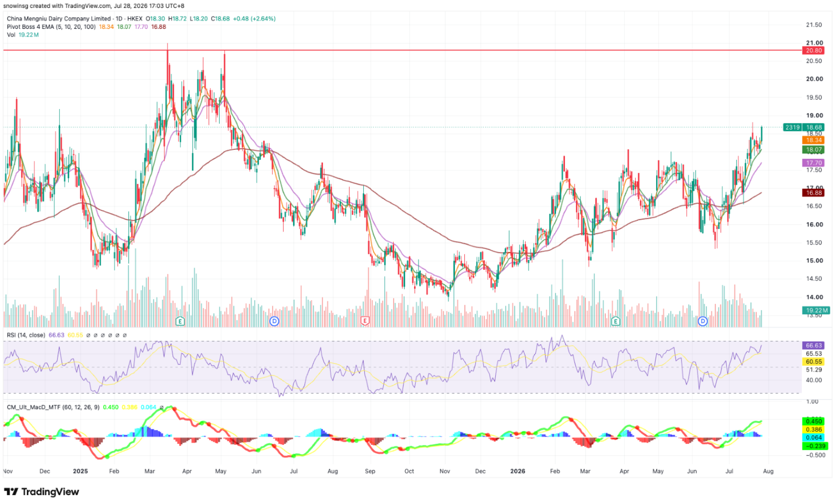Viewport: 836px width, 504px height.
Task: Click the +0.48 (+2.64%) change text
Action: (254, 19)
